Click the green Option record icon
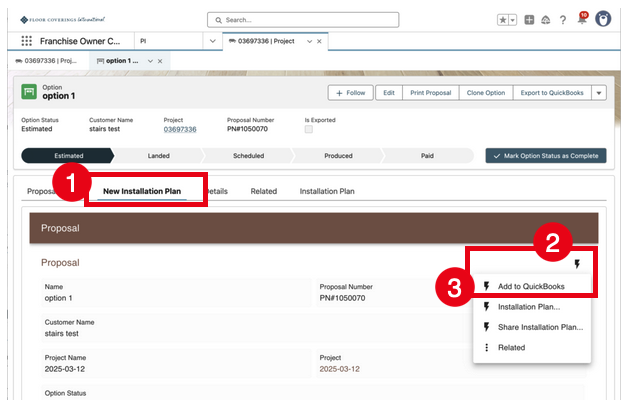 pos(30,92)
